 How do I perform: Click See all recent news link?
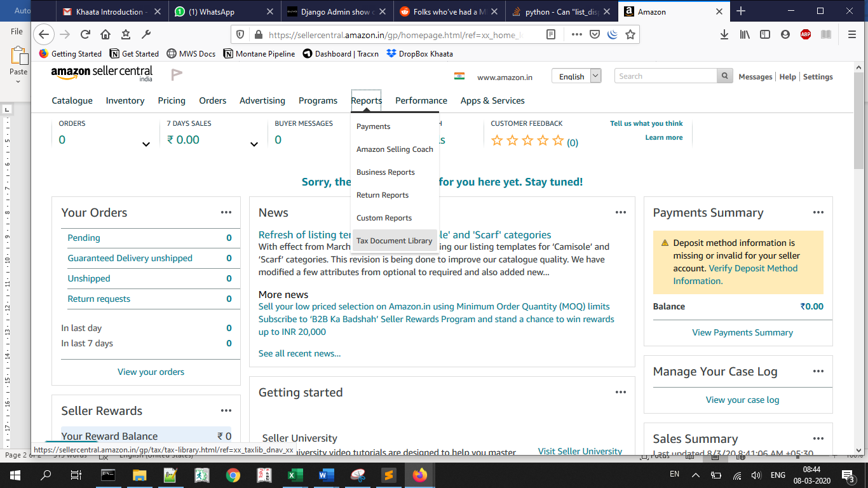coord(299,353)
